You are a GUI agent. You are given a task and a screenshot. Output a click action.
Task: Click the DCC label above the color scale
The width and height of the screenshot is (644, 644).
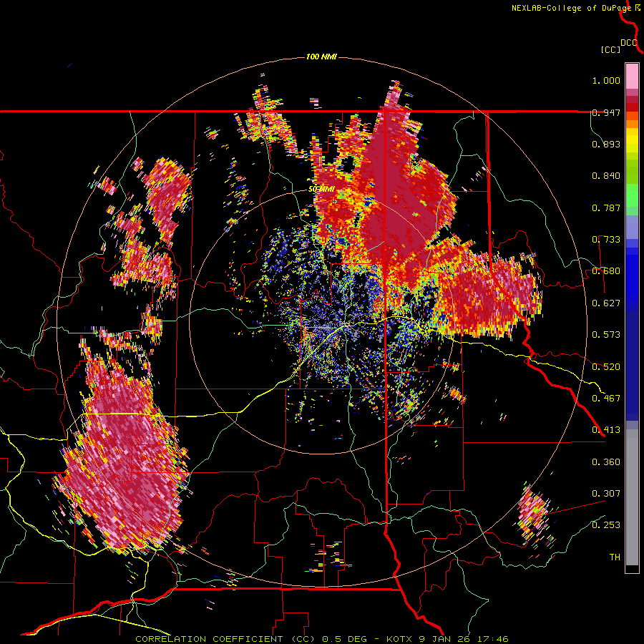[629, 42]
